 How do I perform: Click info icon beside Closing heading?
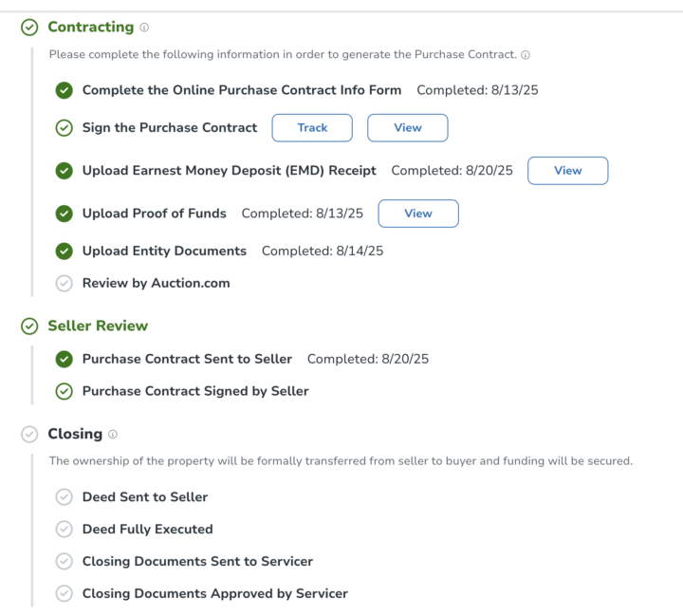[x=113, y=435]
